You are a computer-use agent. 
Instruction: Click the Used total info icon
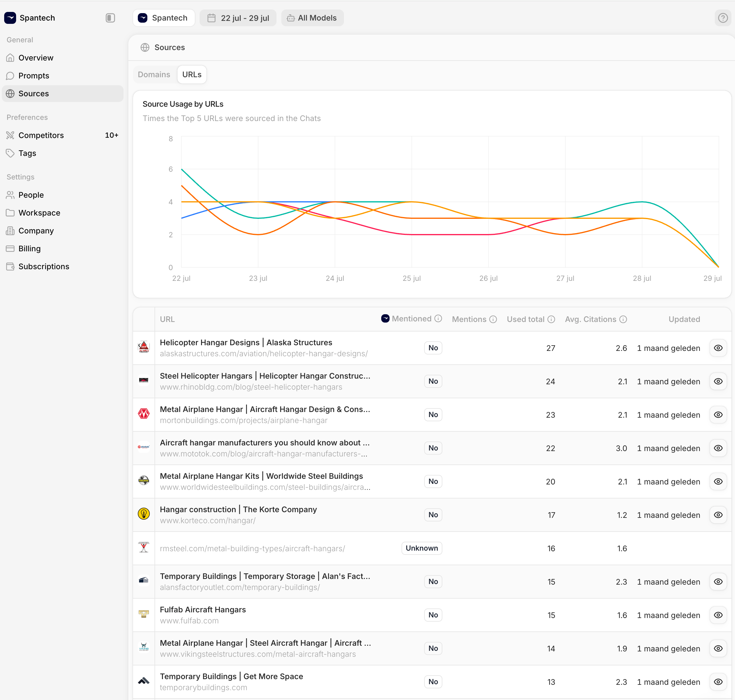(x=551, y=319)
